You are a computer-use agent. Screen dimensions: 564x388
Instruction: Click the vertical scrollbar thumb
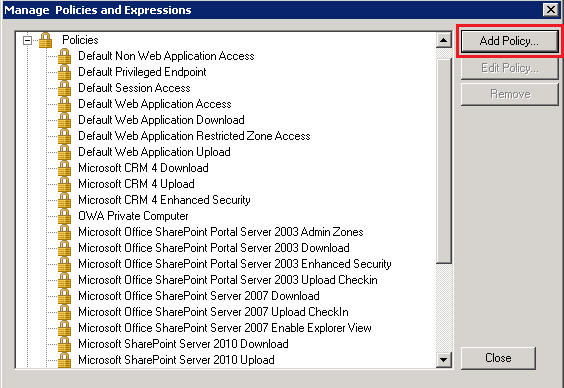(444, 161)
